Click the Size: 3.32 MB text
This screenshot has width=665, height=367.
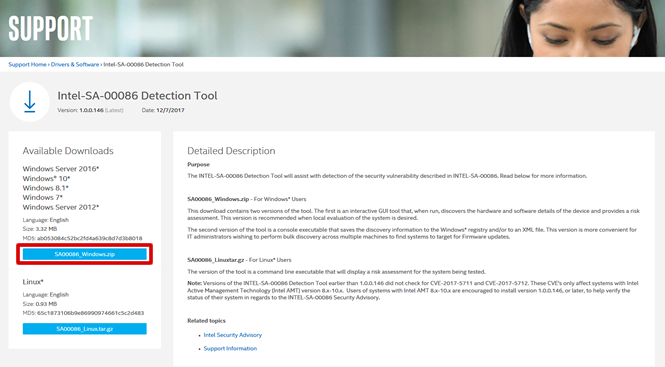[40, 229]
